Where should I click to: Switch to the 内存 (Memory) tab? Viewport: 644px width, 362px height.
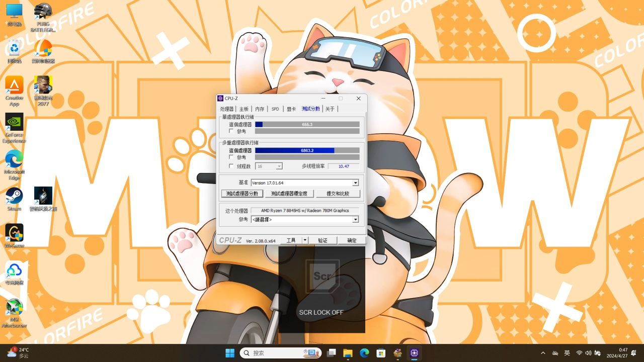coord(260,109)
